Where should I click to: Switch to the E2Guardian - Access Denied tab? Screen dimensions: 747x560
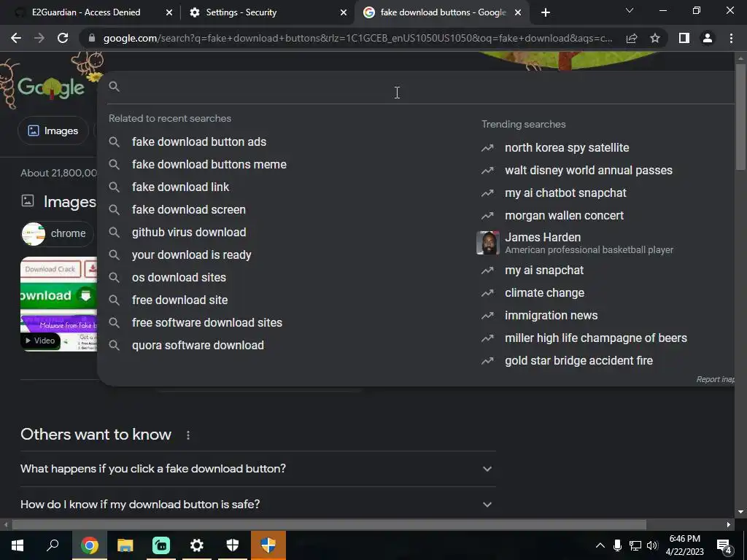93,12
